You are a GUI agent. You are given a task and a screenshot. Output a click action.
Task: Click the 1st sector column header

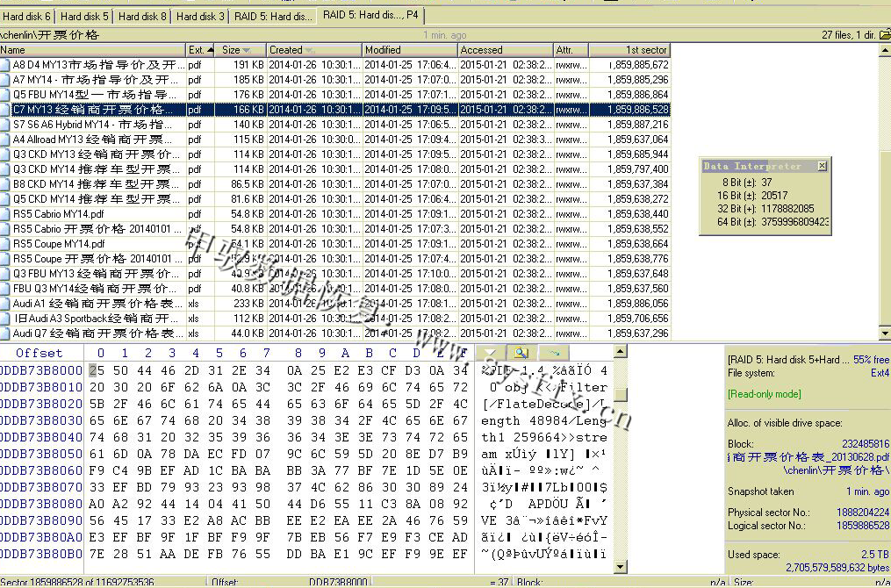pyautogui.click(x=629, y=50)
